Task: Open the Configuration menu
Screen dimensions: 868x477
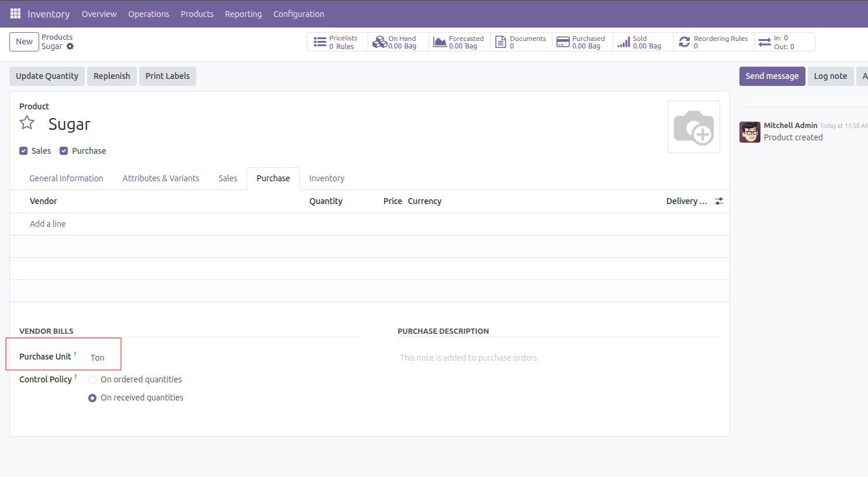Action: click(x=298, y=14)
